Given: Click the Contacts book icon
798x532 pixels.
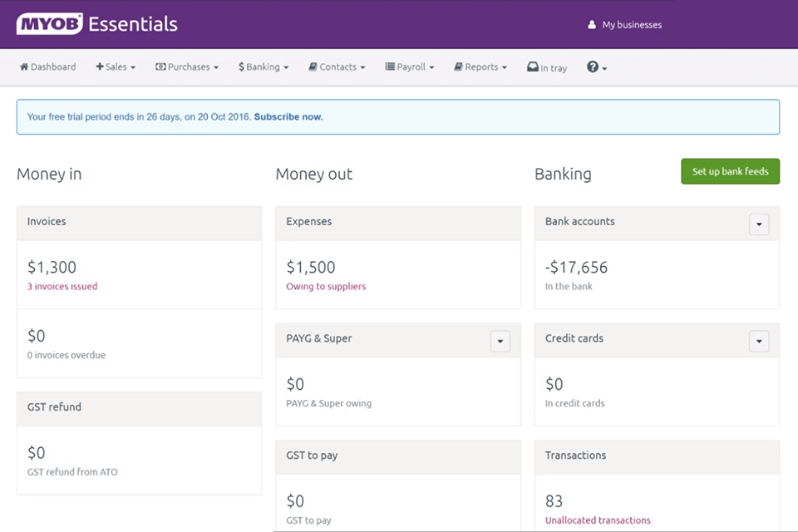Looking at the screenshot, I should [313, 66].
